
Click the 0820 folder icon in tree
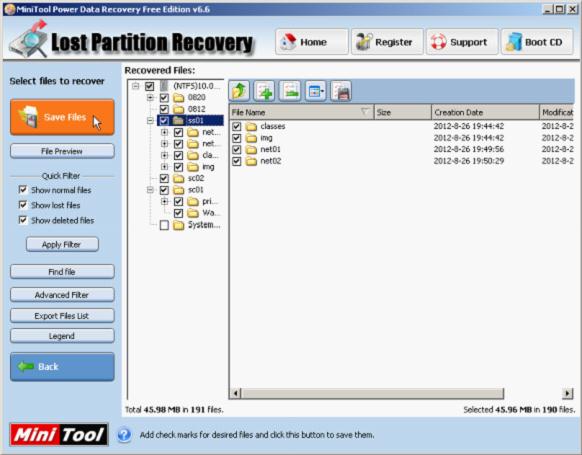[x=179, y=98]
